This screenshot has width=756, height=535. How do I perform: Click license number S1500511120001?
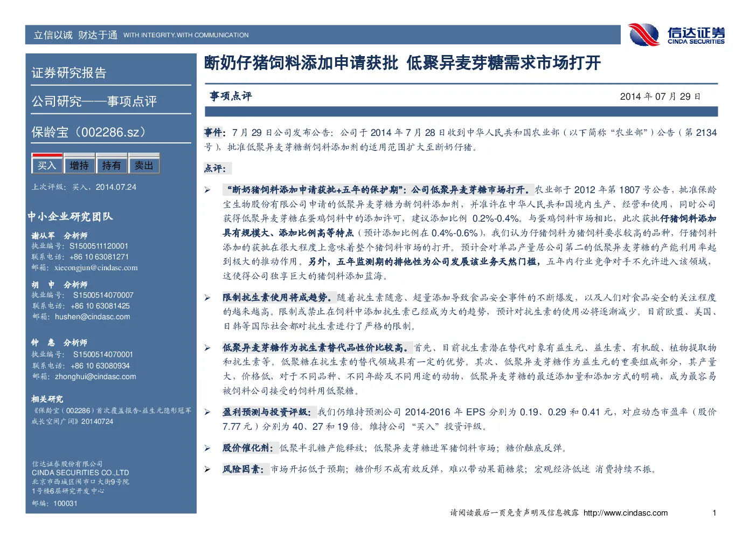click(99, 246)
